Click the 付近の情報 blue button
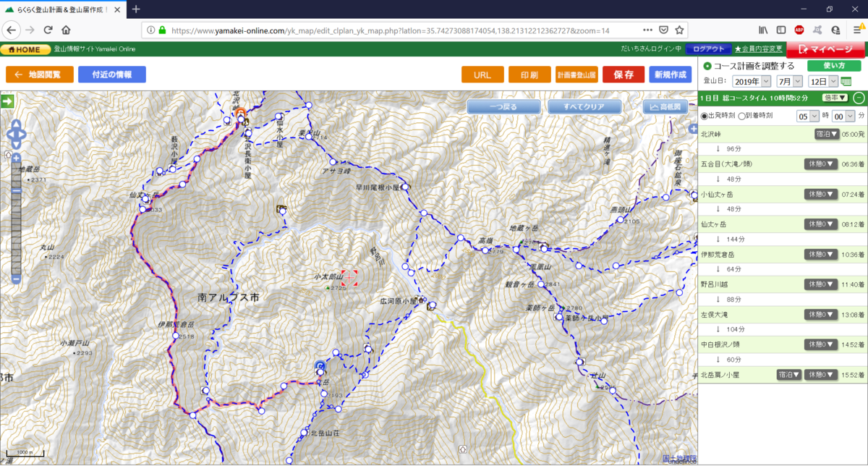868x466 pixels. [112, 75]
